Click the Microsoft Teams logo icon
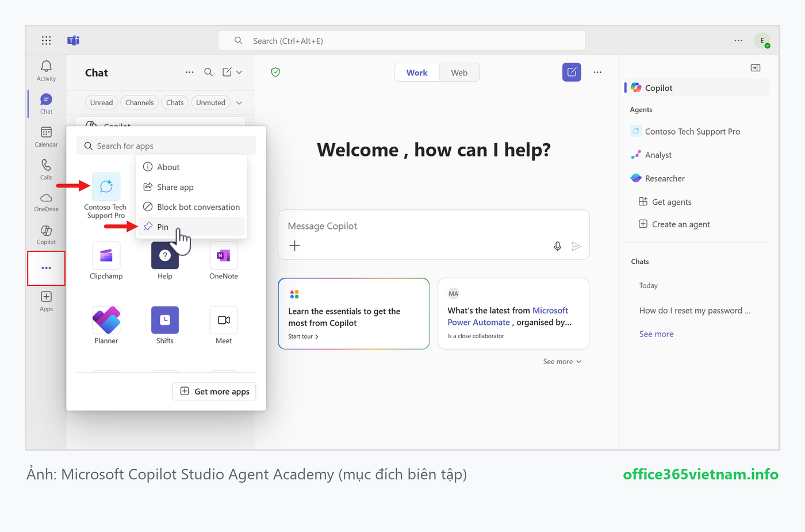Image resolution: width=805 pixels, height=532 pixels. [x=74, y=40]
